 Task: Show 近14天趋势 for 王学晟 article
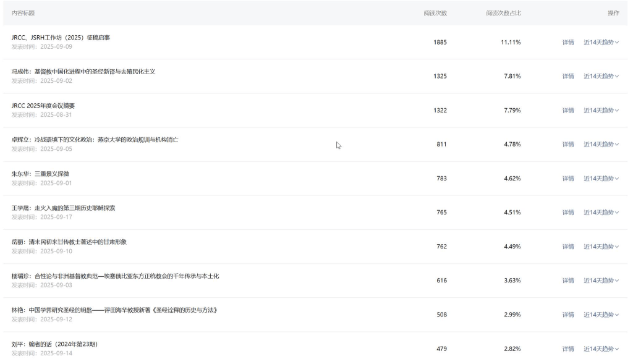pyautogui.click(x=601, y=212)
